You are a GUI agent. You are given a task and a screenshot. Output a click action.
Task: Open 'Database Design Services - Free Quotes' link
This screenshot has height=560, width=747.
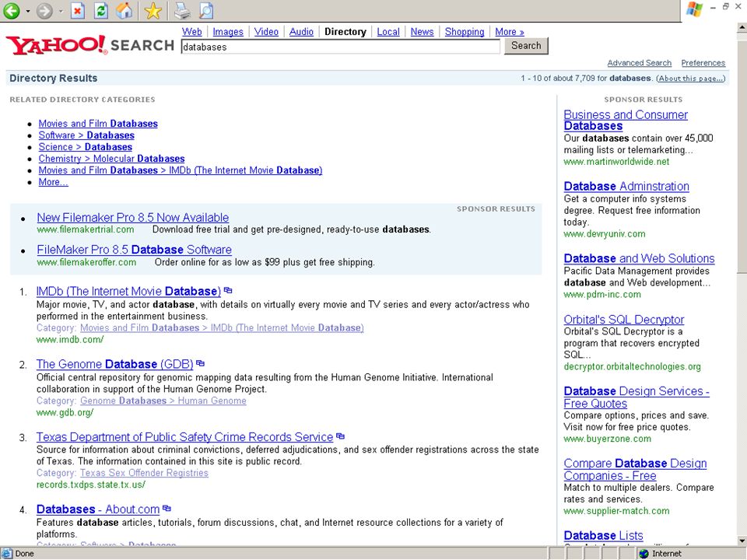[637, 397]
